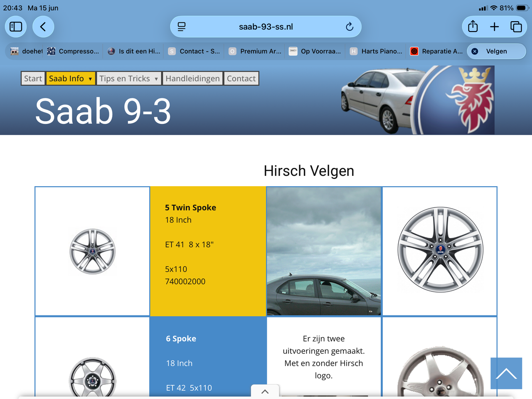Close the Velgen tab with X
This screenshot has height=399, width=532.
pyautogui.click(x=475, y=51)
